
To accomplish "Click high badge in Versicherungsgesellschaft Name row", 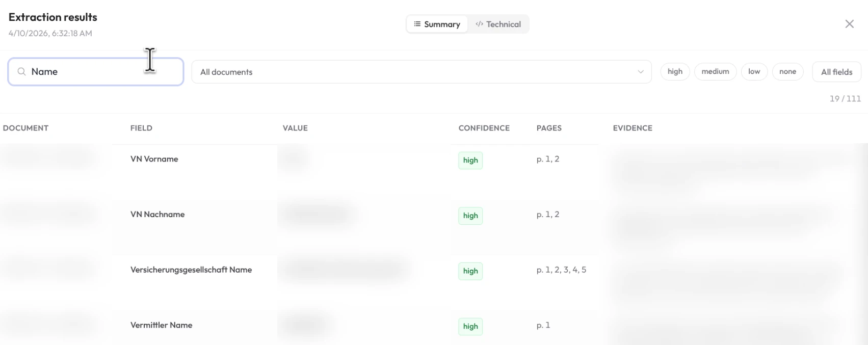I will 470,271.
